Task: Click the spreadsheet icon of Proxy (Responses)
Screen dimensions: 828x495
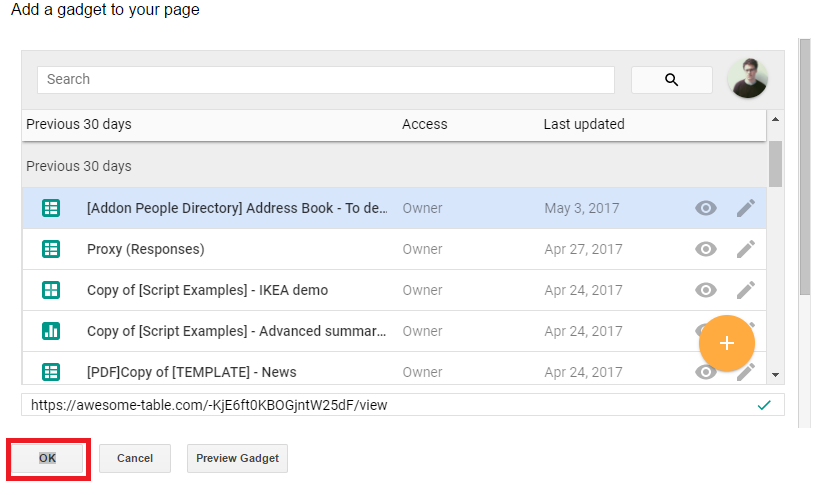Action: click(51, 249)
